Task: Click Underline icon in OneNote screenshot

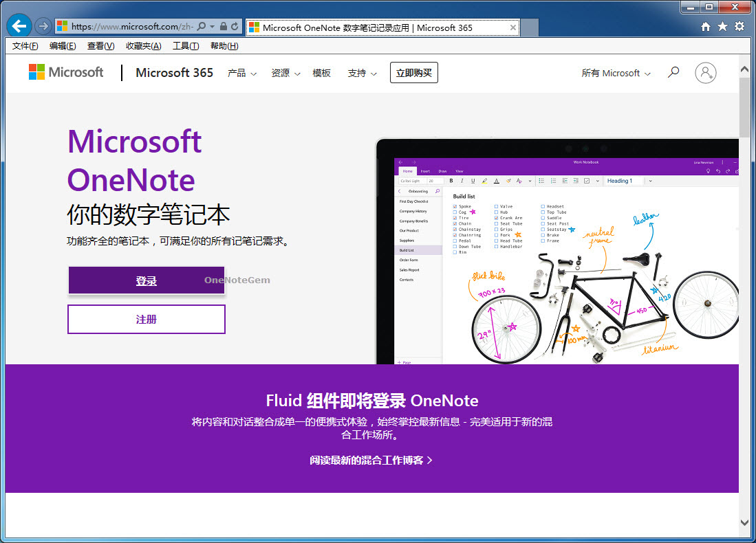Action: (x=473, y=181)
